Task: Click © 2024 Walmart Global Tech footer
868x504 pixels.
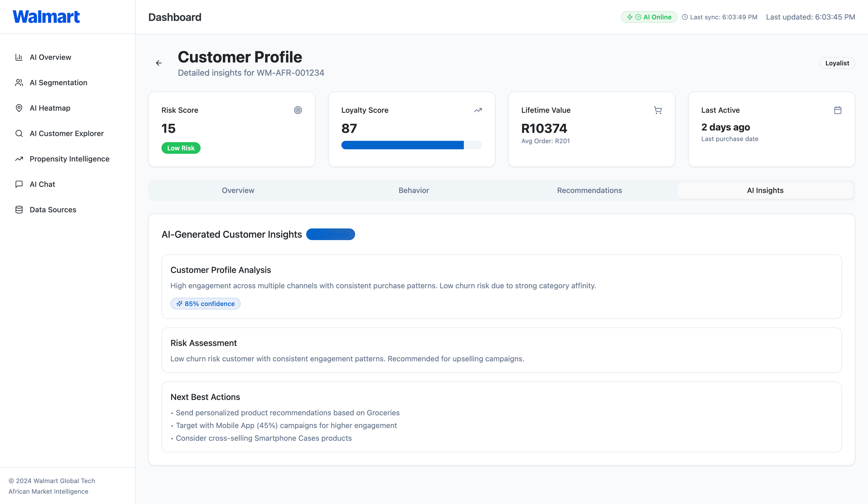Action: [52, 481]
